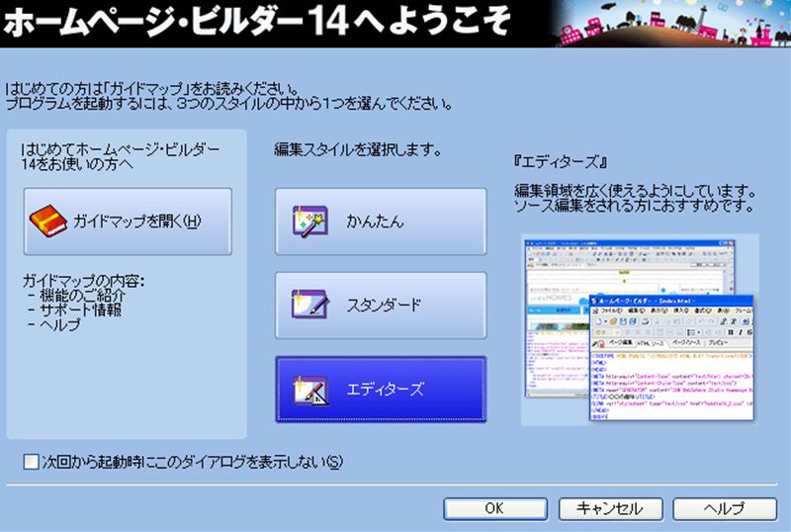Select the エディターズ editing style
The width and height of the screenshot is (791, 532).
point(381,390)
